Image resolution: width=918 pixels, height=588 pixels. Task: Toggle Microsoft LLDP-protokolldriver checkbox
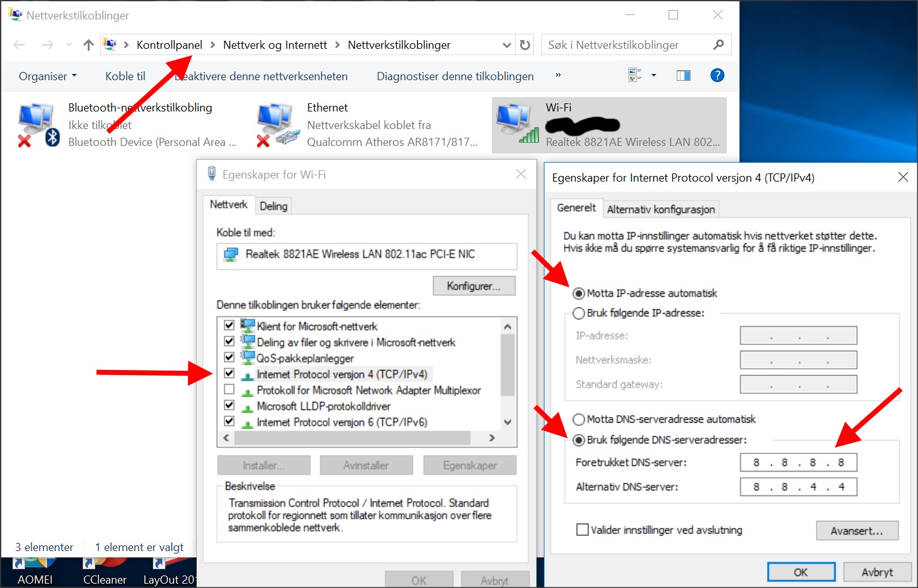tap(229, 406)
